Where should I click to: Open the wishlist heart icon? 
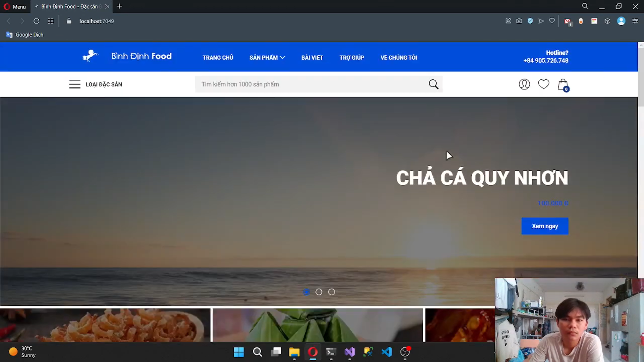point(543,84)
